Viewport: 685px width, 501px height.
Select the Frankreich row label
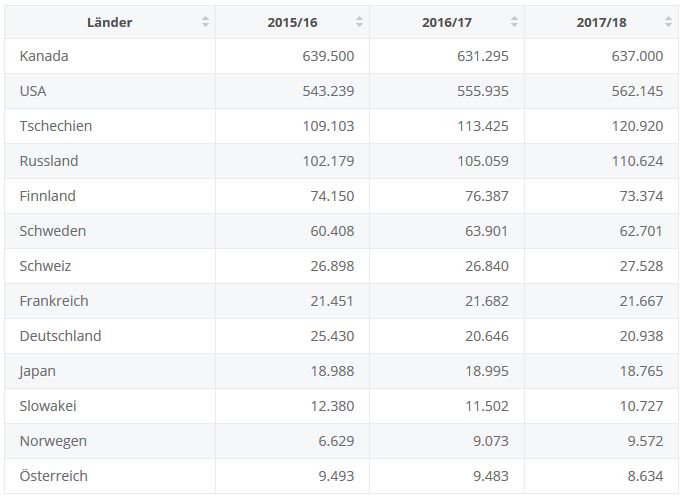click(x=54, y=301)
